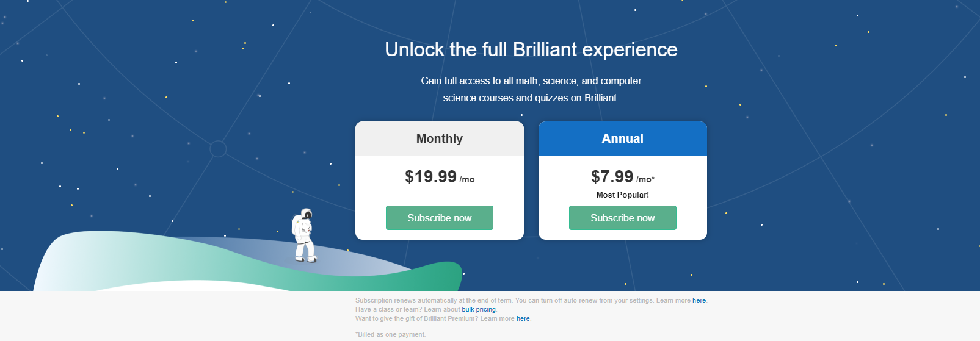Viewport: 980px width, 341px height.
Task: Click the astronaut's helmet
Action: [306, 214]
